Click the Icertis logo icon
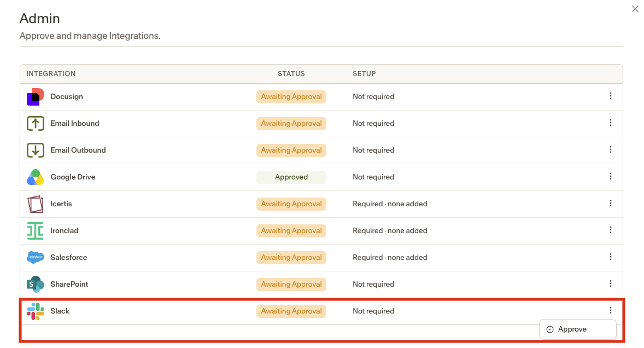This screenshot has height=348, width=644. point(36,204)
